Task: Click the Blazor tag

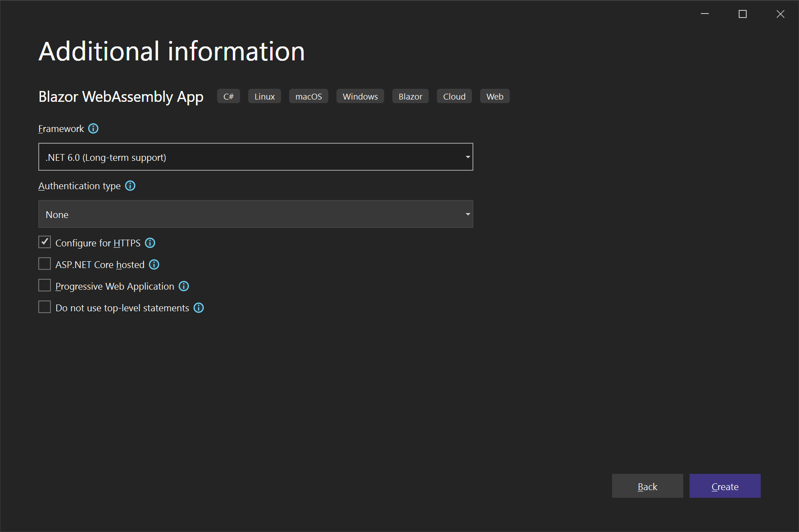Action: (x=410, y=96)
